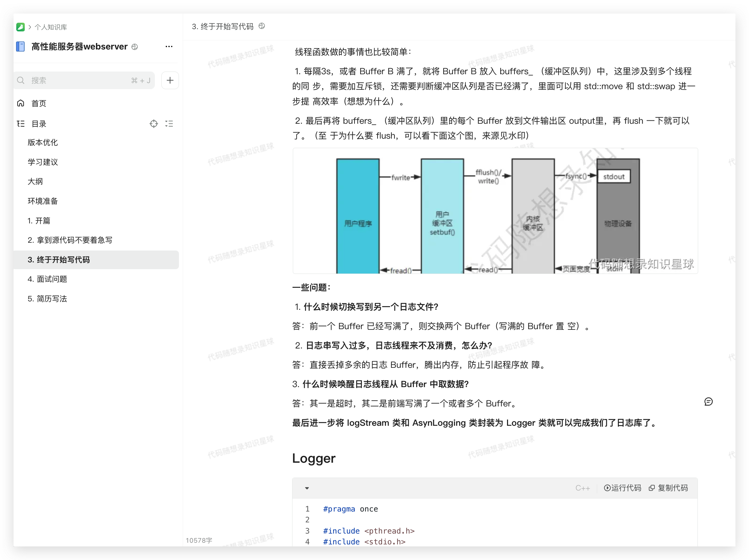Click the globe sharing icon next to 高性能服务器webserver
The image size is (749, 560).
pos(135,47)
